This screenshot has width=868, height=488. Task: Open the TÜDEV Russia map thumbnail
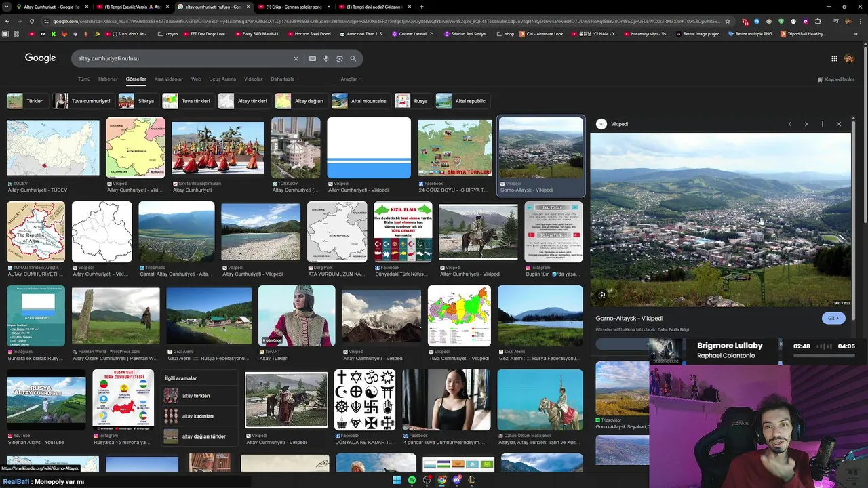[53, 148]
